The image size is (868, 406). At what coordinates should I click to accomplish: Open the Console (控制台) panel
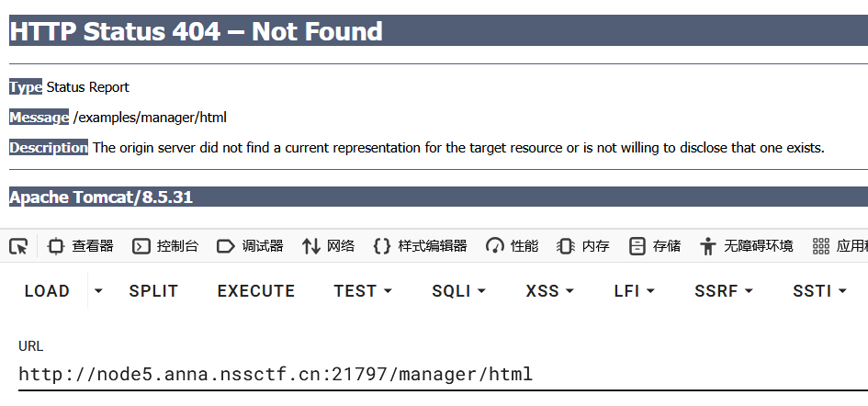[165, 246]
